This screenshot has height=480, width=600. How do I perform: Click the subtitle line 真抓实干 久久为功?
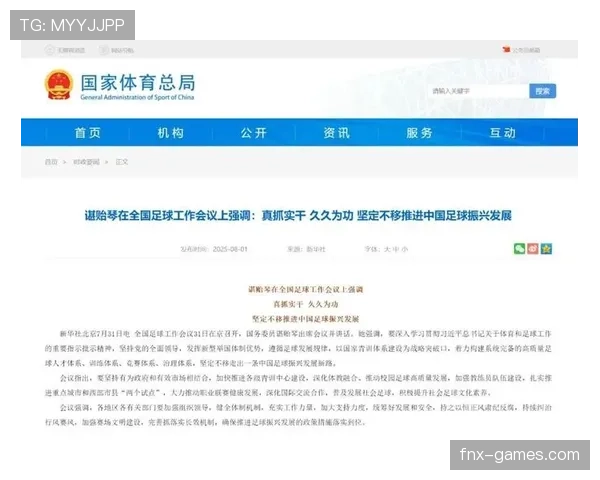point(306,304)
